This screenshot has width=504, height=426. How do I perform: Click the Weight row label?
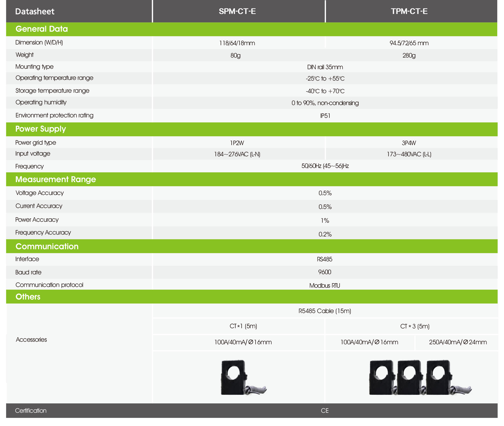[x=25, y=55]
